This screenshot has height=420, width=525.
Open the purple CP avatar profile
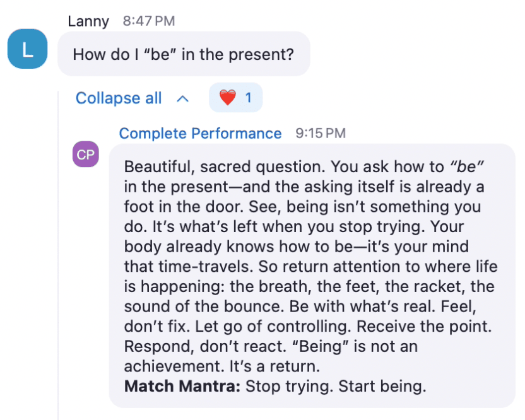coord(86,155)
